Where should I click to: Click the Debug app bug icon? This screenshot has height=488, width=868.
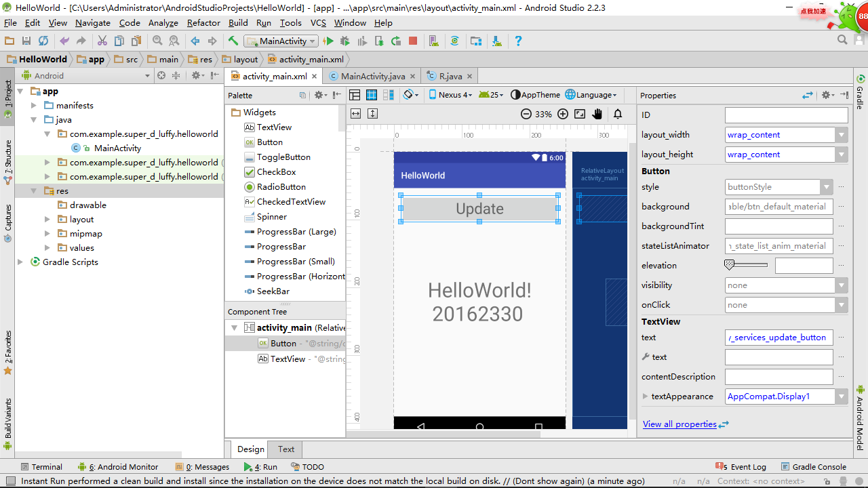345,41
